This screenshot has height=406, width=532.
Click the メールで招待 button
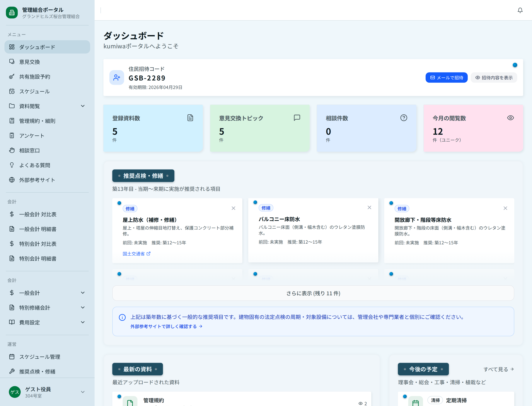[x=446, y=77]
